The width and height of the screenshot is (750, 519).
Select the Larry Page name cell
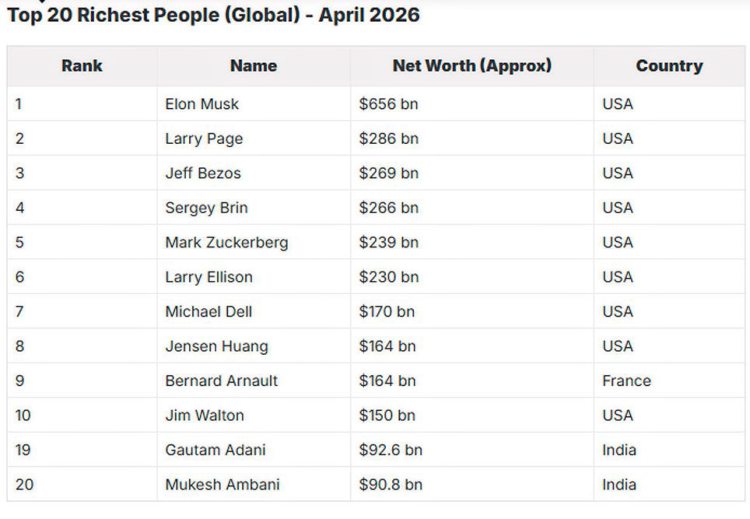point(204,138)
